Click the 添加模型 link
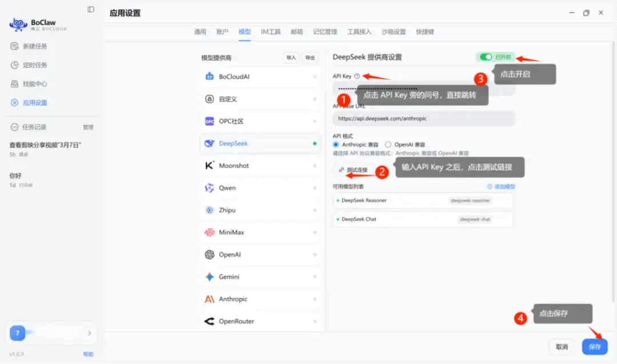The width and height of the screenshot is (617, 364). click(501, 187)
